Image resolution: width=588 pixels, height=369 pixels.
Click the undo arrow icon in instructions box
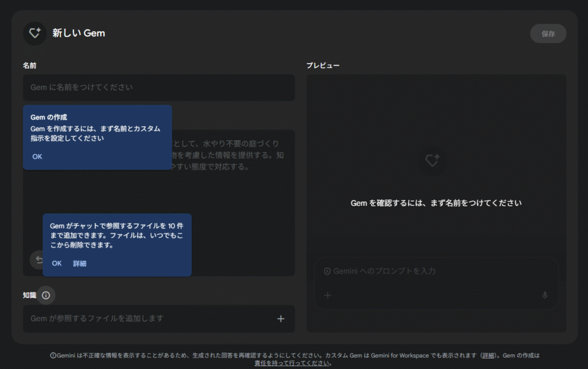pyautogui.click(x=38, y=259)
